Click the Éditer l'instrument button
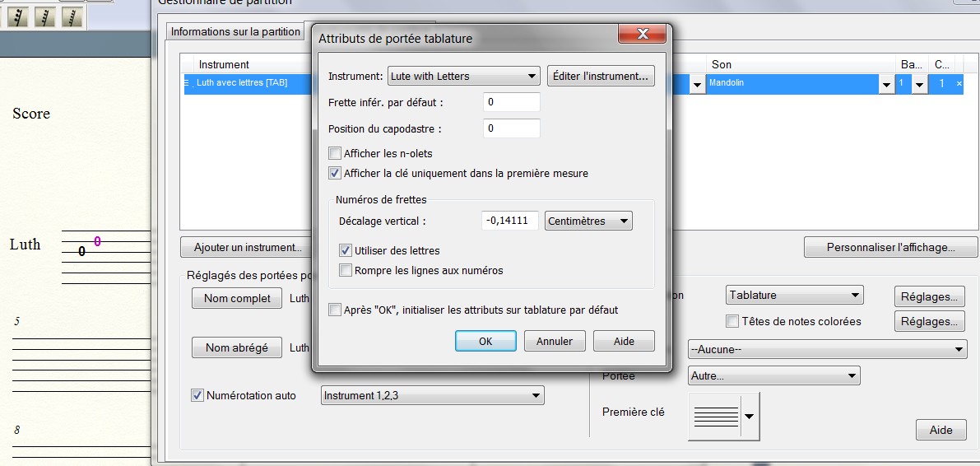 point(601,76)
